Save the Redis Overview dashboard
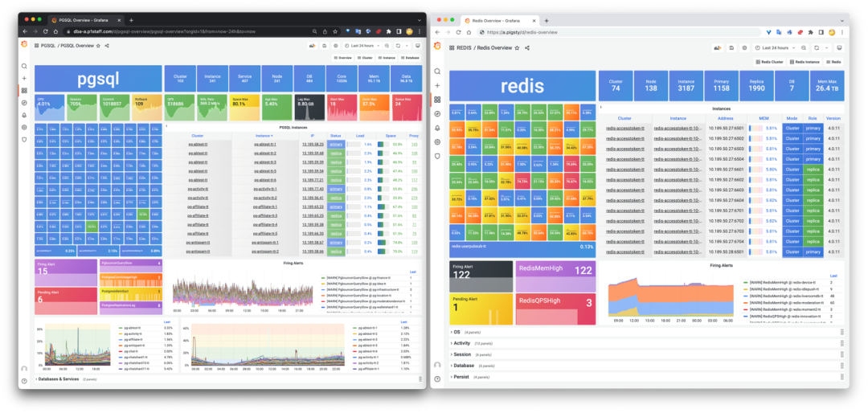This screenshot has height=413, width=868. 731,48
